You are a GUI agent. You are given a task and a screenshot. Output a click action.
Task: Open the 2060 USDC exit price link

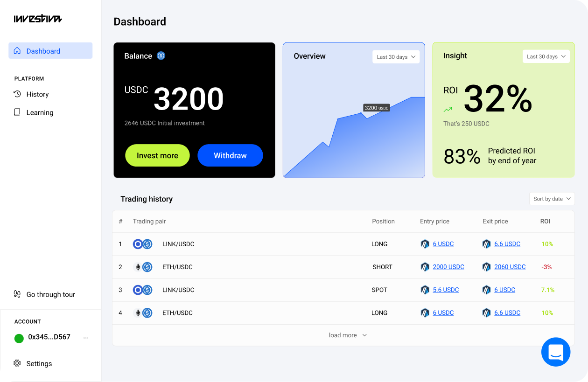click(x=510, y=267)
